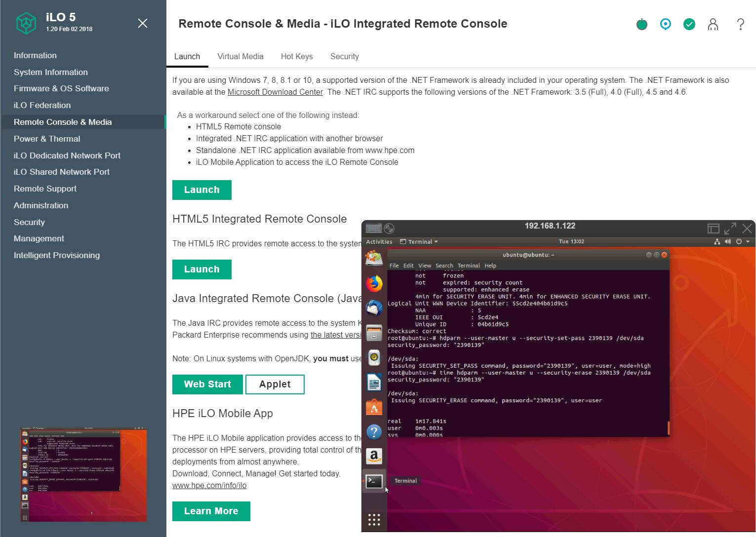Open the terminal Search menu
This screenshot has height=537, width=756.
point(444,266)
